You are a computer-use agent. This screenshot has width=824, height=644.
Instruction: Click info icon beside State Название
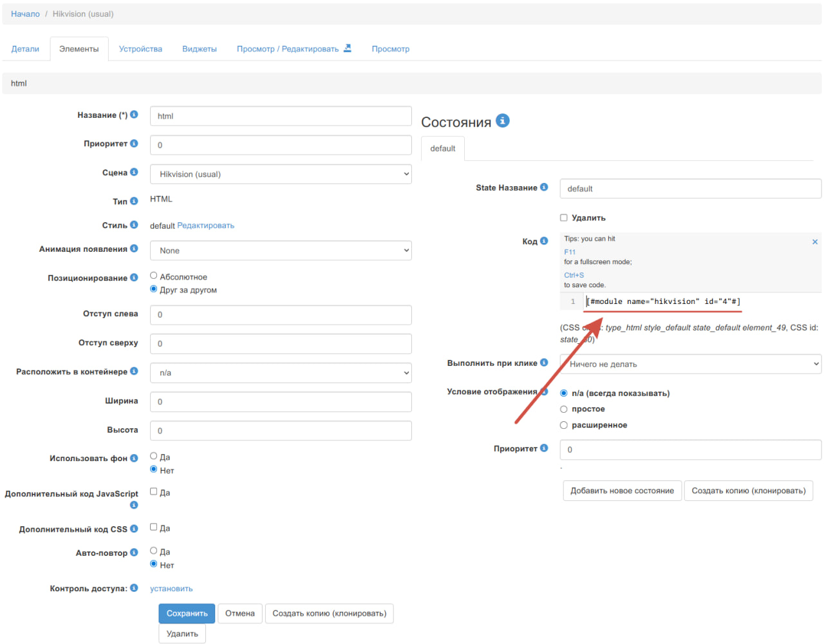click(x=544, y=187)
